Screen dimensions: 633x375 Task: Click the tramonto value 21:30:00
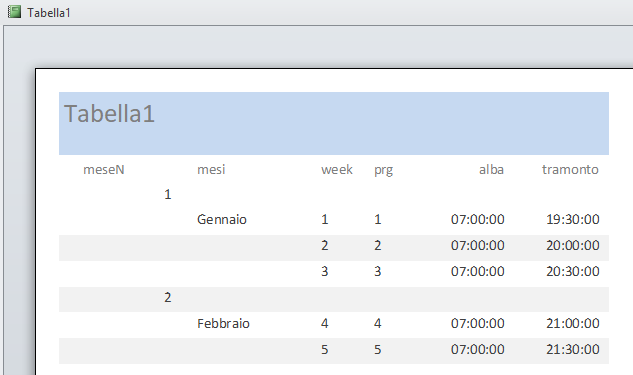573,349
